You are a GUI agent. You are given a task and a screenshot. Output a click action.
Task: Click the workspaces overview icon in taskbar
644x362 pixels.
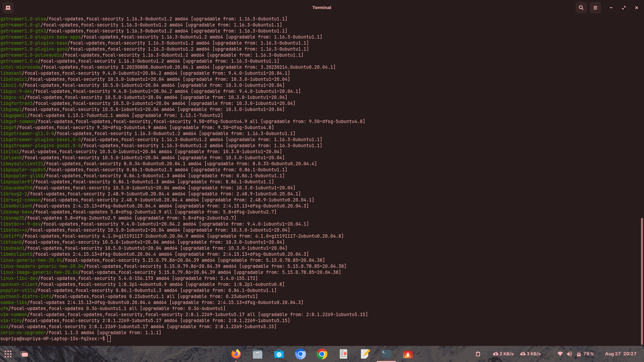click(24, 354)
